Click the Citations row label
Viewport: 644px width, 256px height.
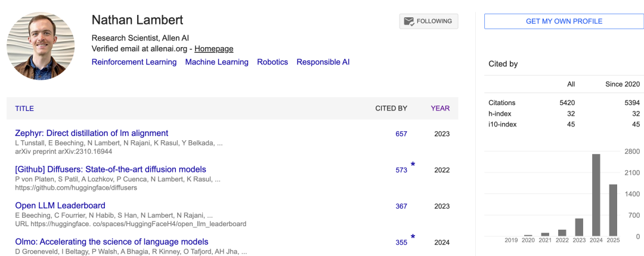(502, 103)
